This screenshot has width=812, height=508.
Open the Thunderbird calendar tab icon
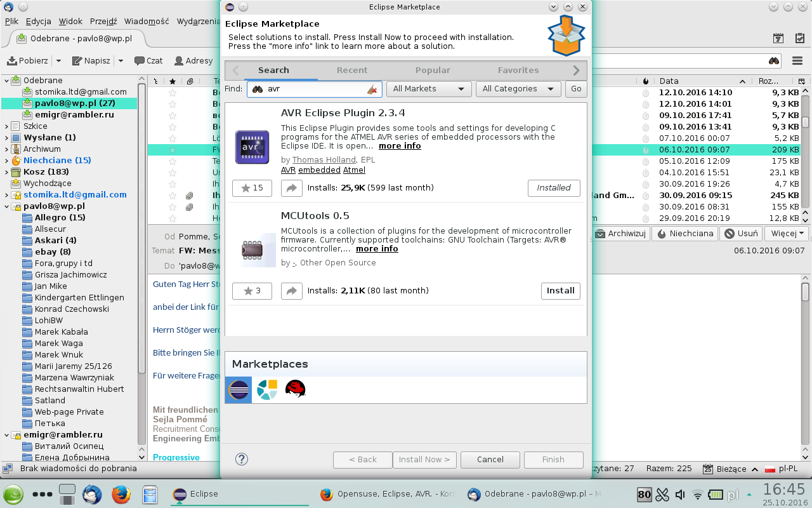pyautogui.click(x=778, y=39)
